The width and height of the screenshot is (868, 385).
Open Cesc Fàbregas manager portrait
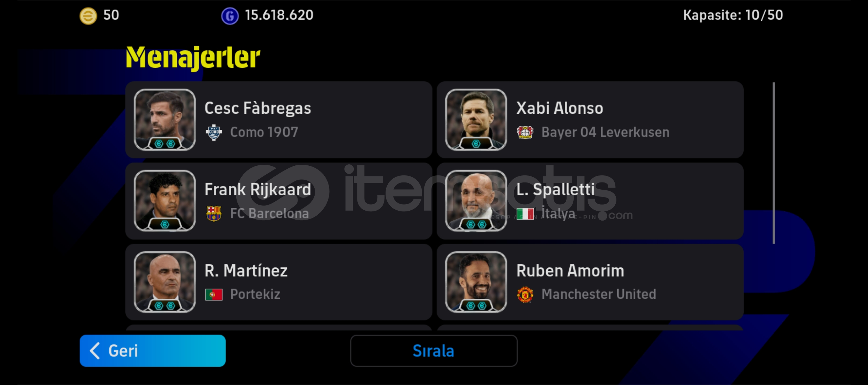(x=165, y=119)
